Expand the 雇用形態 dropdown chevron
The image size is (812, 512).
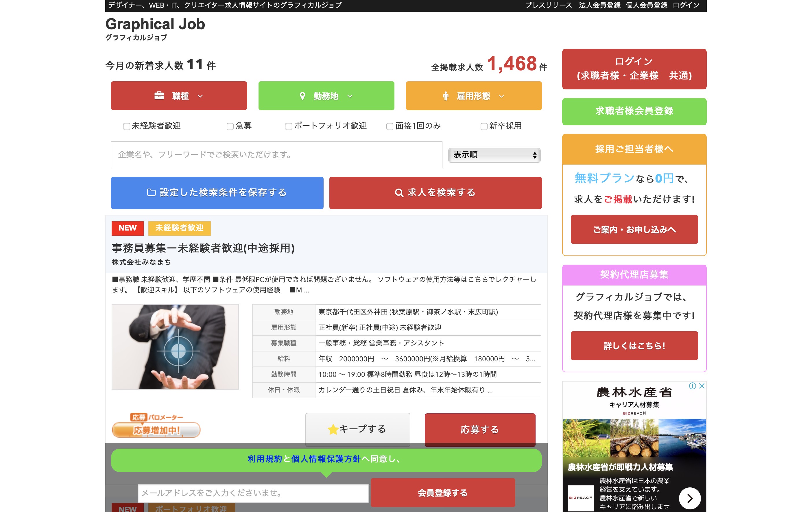coord(501,96)
